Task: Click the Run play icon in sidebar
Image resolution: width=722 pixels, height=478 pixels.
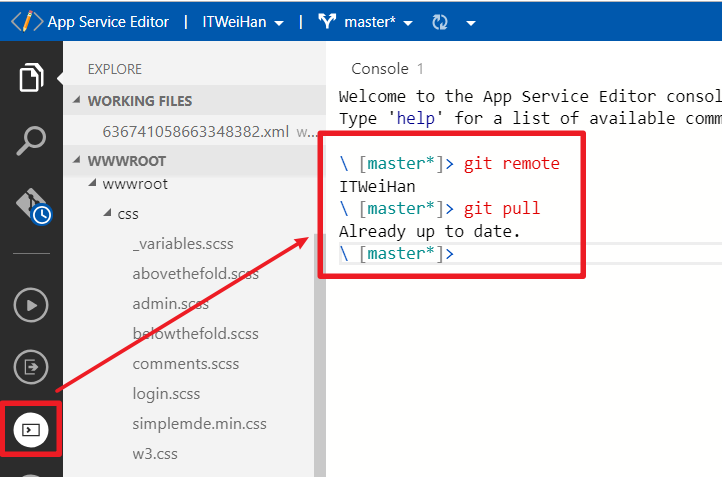Action: click(x=31, y=305)
